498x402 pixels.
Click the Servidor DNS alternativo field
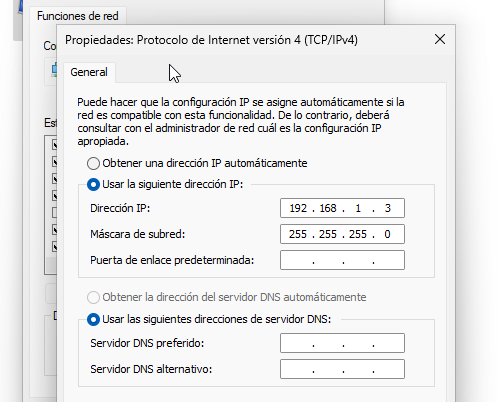[x=342, y=369]
